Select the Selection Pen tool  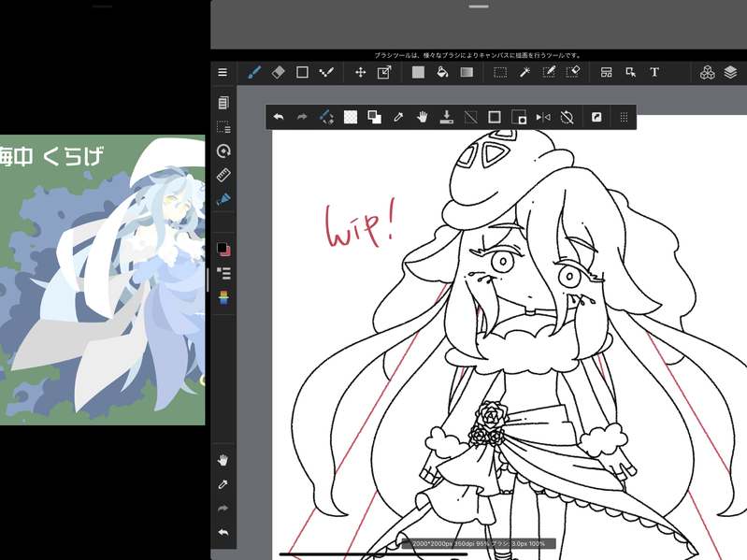click(x=549, y=72)
